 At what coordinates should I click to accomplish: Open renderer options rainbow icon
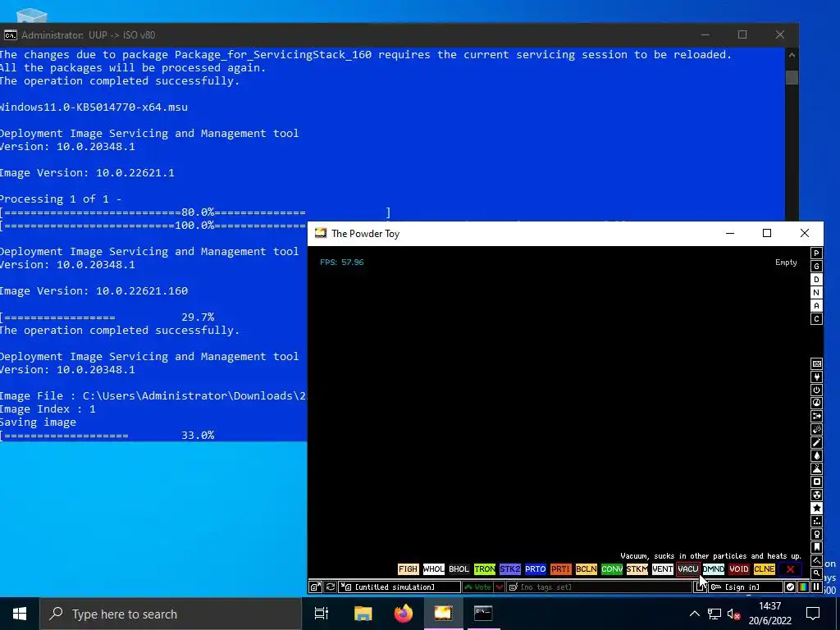tap(803, 587)
